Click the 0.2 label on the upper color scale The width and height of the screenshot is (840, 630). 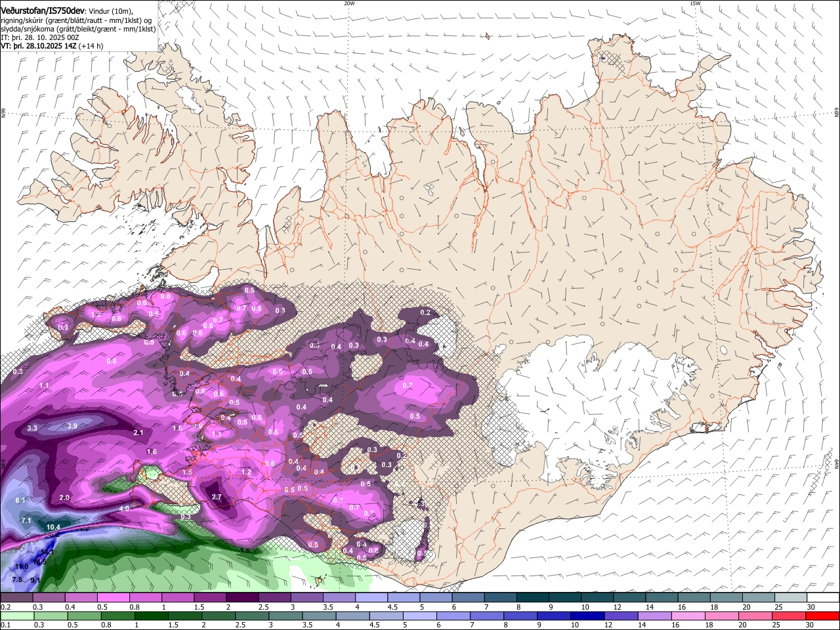[x=5, y=607]
